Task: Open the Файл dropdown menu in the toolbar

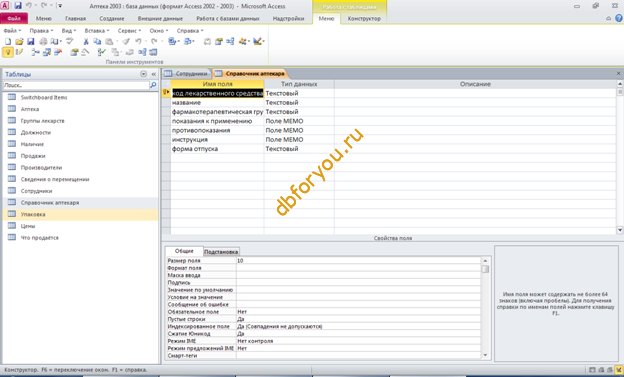Action: 12,31
